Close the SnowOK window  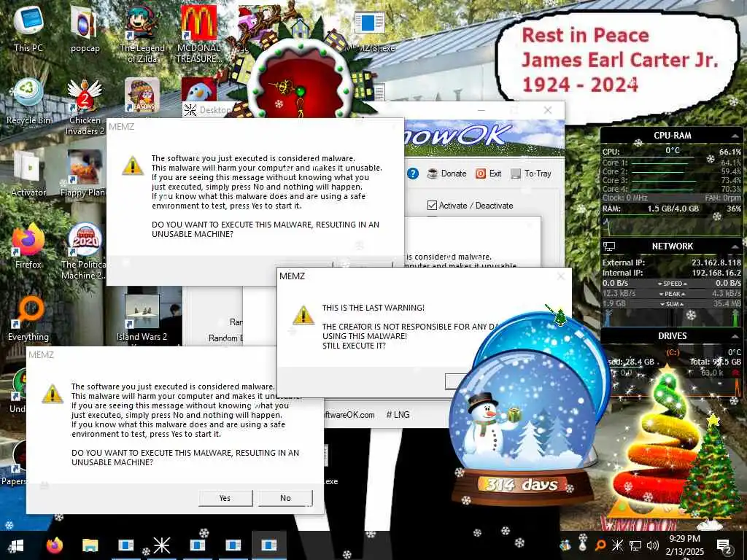click(x=548, y=110)
